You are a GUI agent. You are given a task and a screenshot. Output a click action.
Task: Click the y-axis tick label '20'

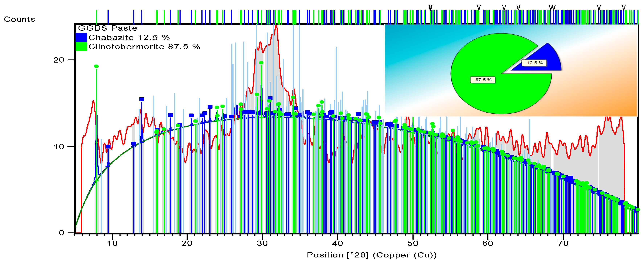pos(59,60)
